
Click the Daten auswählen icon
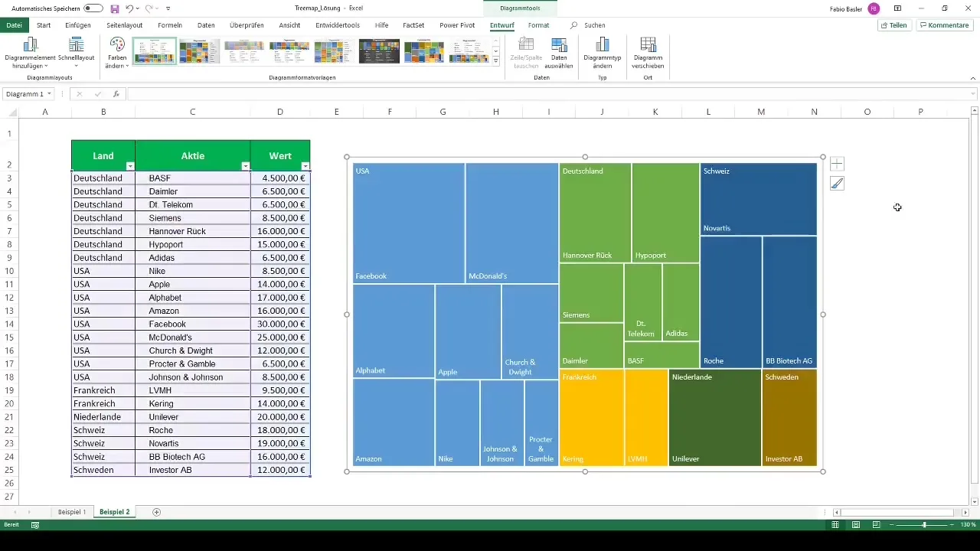click(560, 44)
